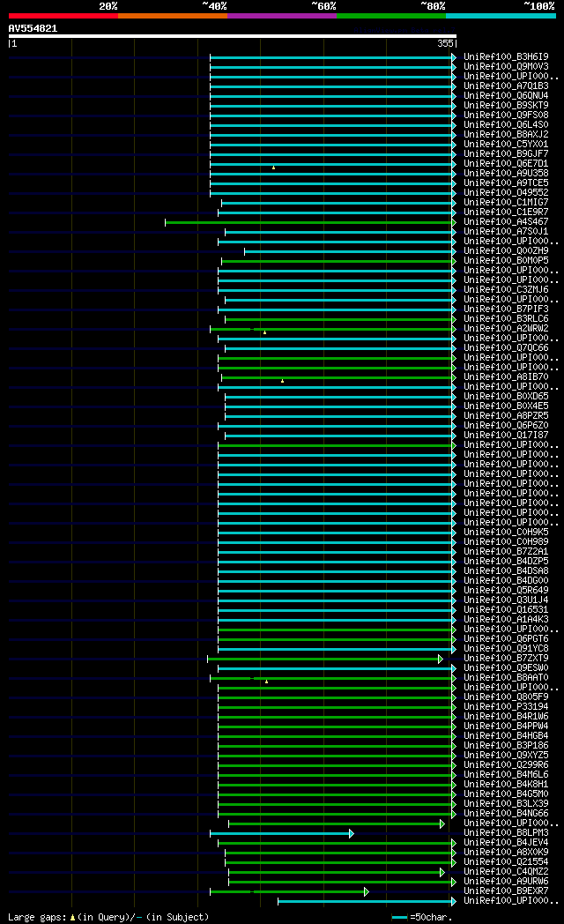Image resolution: width=564 pixels, height=924 pixels.
Task: Click the arrowhead ending the B7ZXT9 alignment
Action: point(441,659)
